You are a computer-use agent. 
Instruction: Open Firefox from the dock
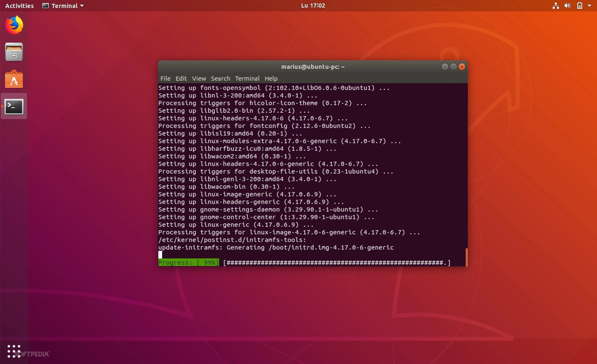click(14, 25)
